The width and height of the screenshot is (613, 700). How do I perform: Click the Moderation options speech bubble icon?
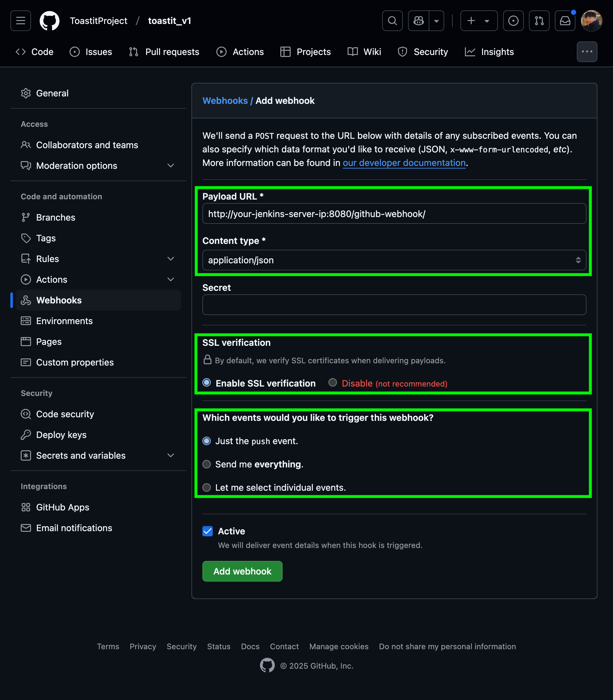[26, 166]
